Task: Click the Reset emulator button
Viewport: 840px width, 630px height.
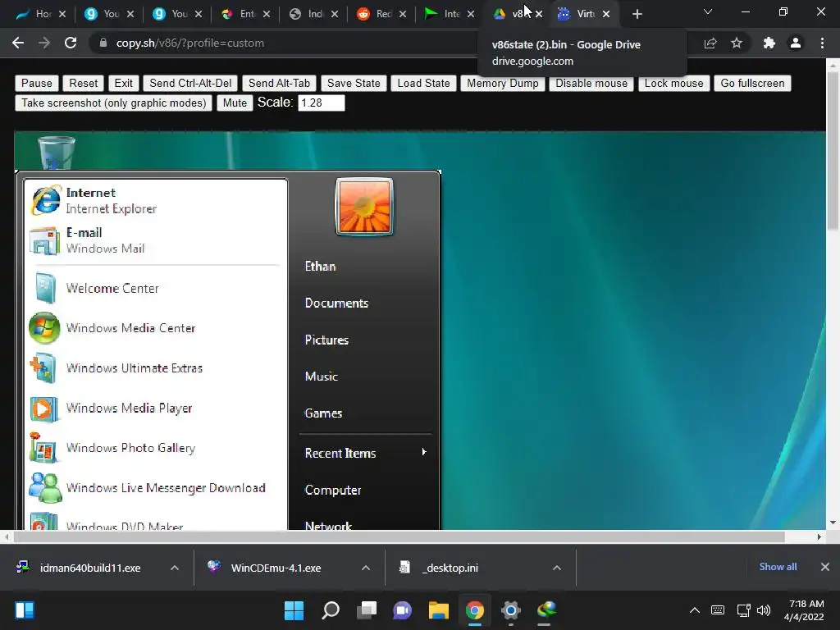Action: 83,83
